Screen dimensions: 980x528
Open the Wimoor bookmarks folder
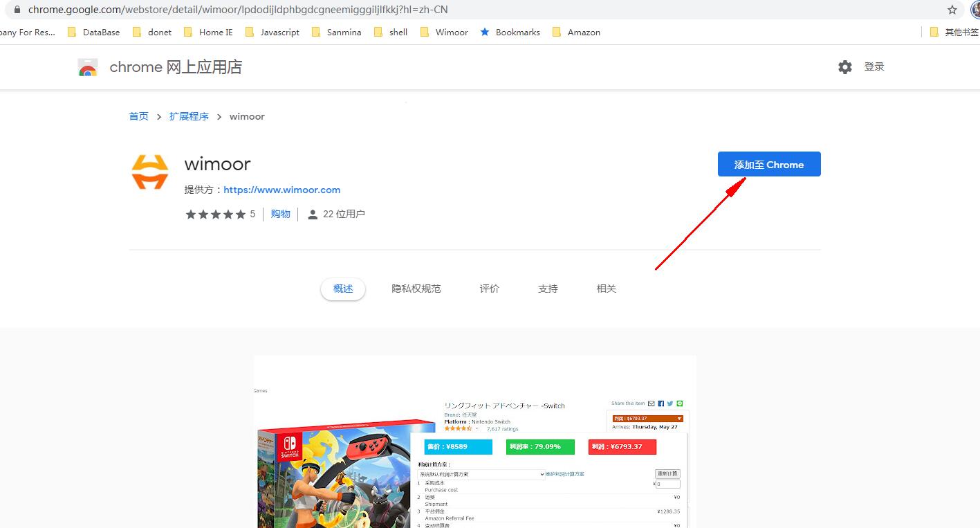click(444, 32)
